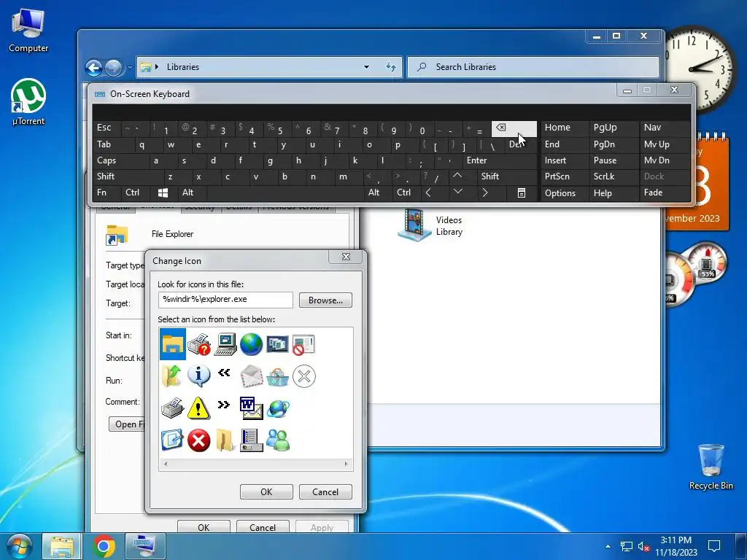
Task: Click the Security tab in properties dialog
Action: (x=199, y=207)
